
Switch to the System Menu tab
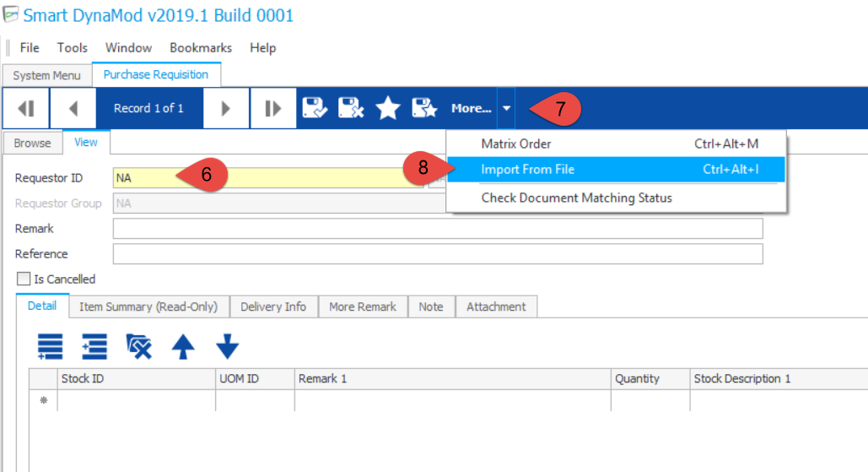(x=46, y=75)
